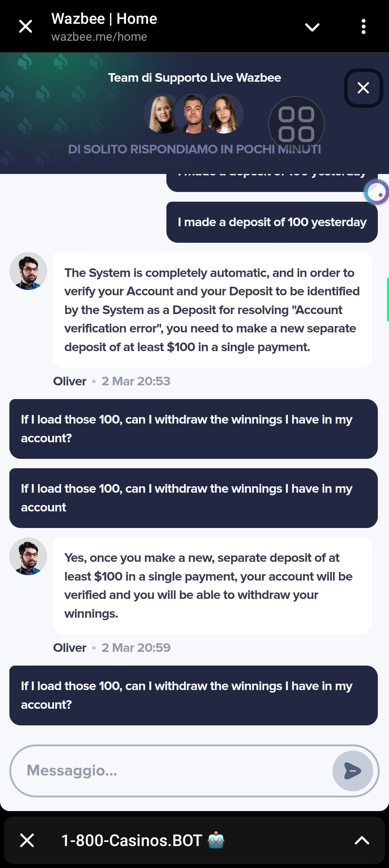Expand the 1-800-Casinos.BOT bar upward

[x=362, y=840]
